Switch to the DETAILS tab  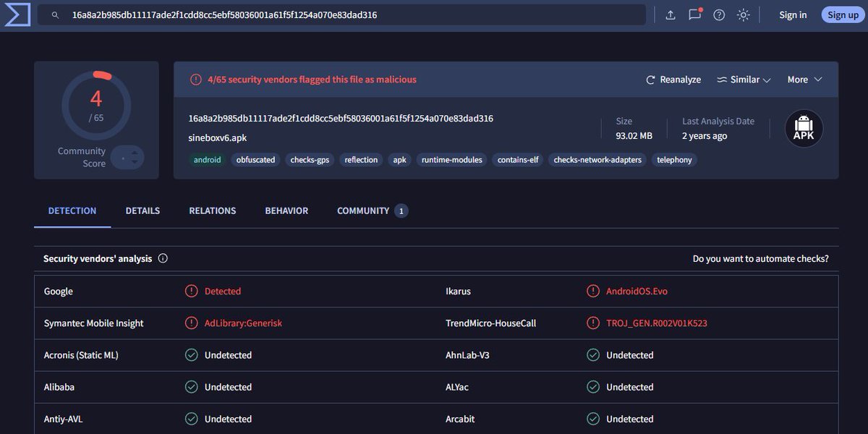[x=142, y=210]
